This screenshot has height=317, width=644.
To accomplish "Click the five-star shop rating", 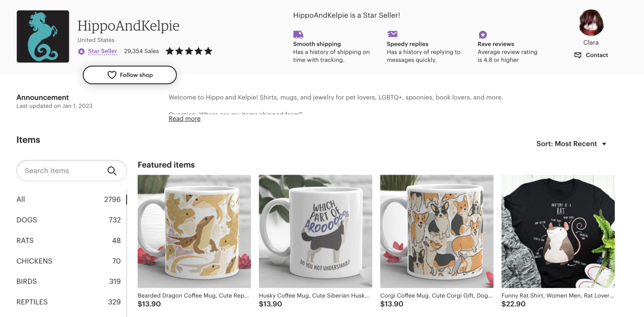I will tap(189, 51).
